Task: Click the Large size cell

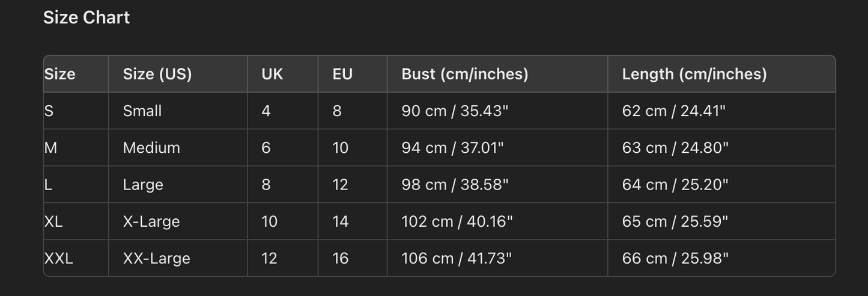Action: 143,185
